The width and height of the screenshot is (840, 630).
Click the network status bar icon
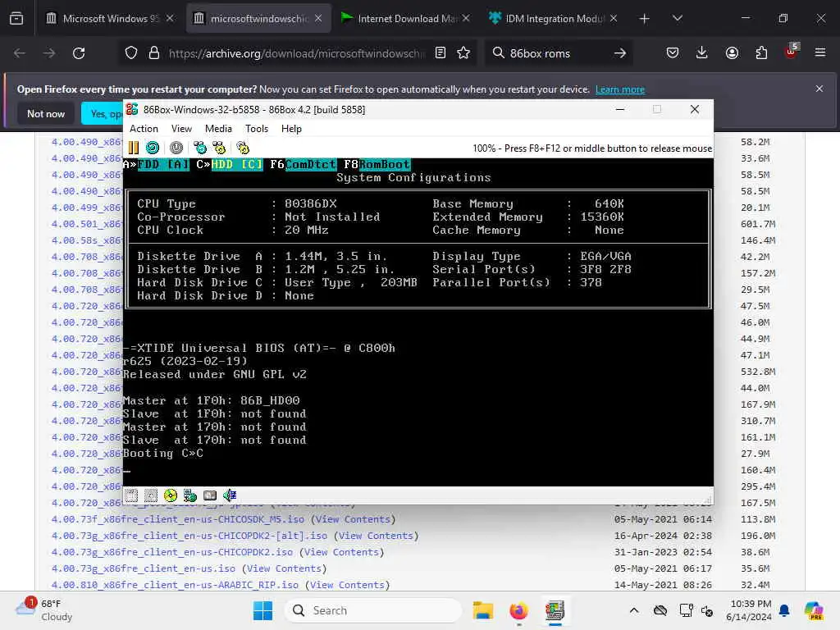[x=190, y=495]
